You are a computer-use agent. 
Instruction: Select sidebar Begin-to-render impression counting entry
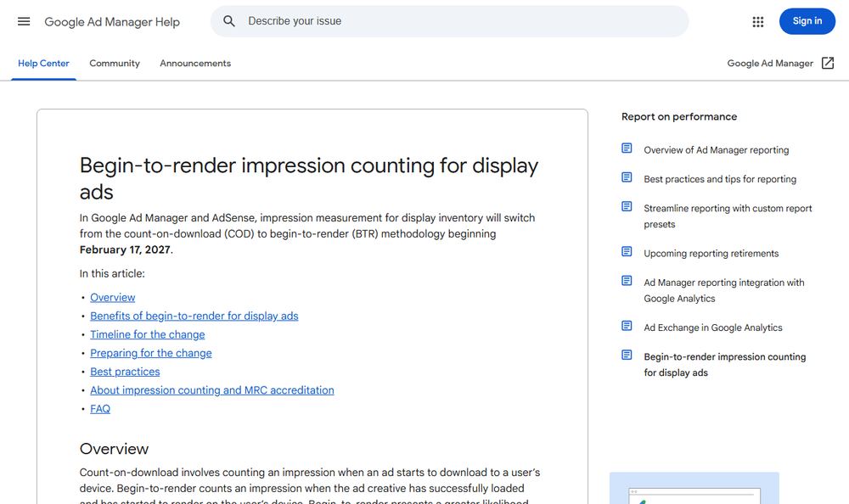pos(724,364)
